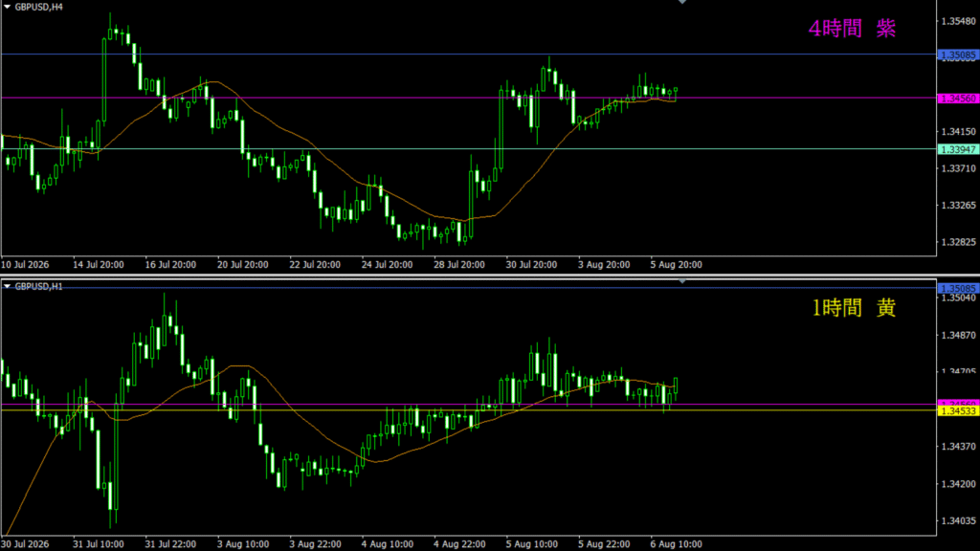Click the '4 Aug 10:00' time label
Viewport: 980px width, 551px height.
(387, 544)
